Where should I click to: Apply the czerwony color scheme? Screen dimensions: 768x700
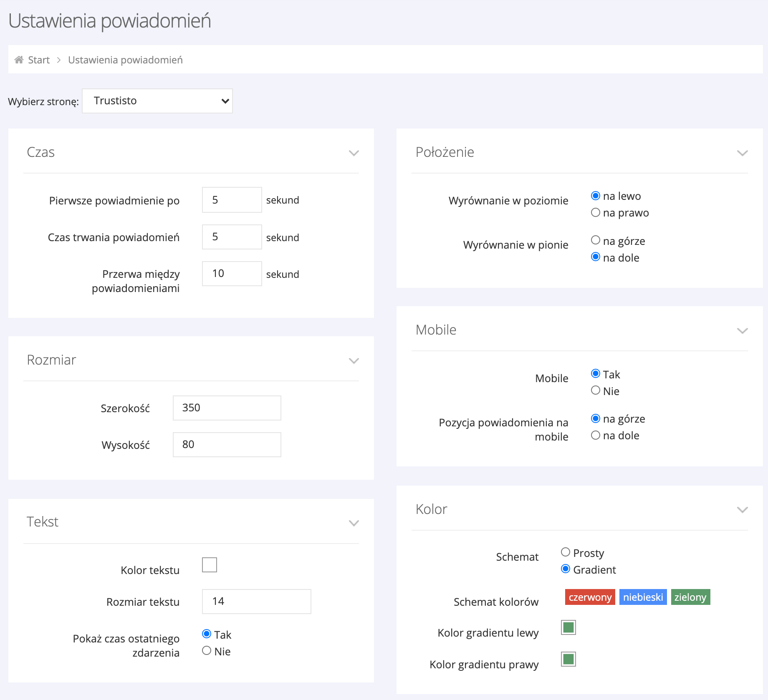(x=590, y=597)
